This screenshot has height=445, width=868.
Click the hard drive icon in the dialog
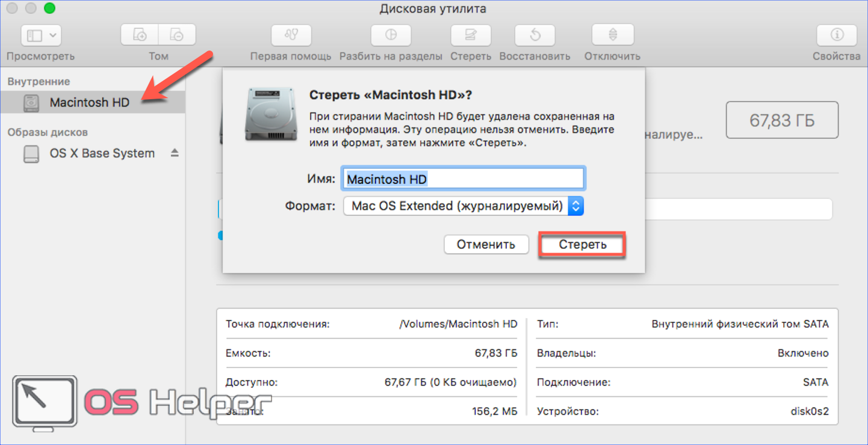click(x=271, y=114)
